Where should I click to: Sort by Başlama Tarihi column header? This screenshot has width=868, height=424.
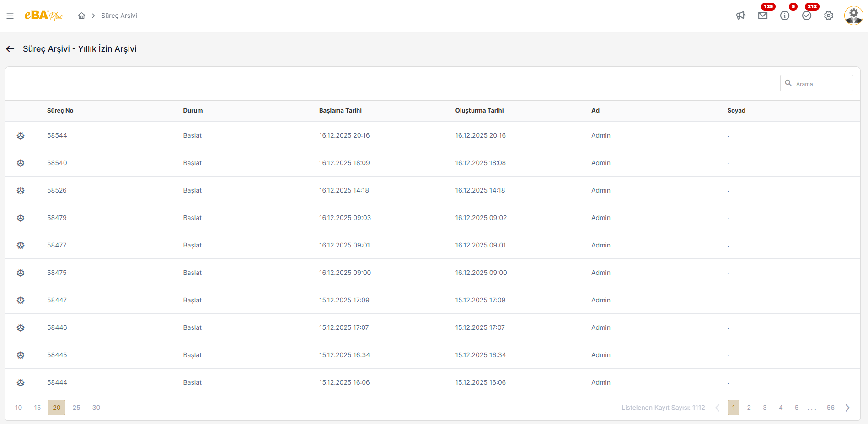coord(340,111)
